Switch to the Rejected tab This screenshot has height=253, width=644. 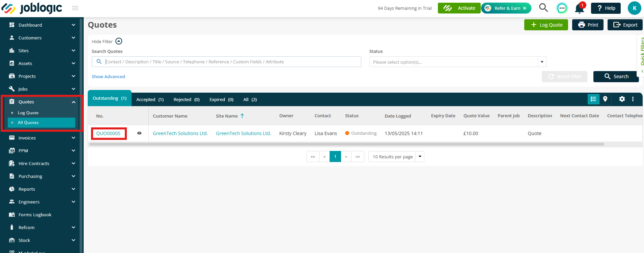coord(187,99)
